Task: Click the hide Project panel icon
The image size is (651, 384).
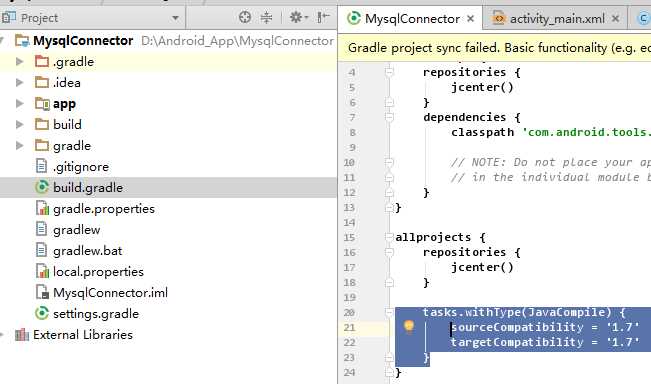Action: (323, 17)
